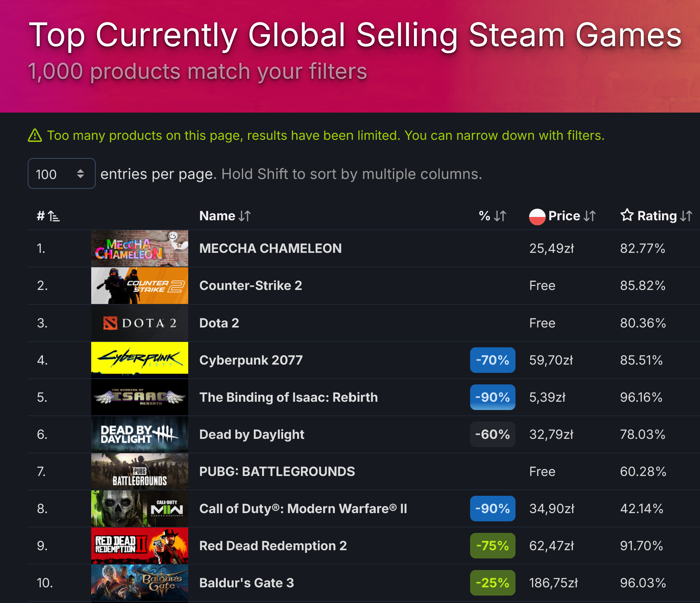Open the entries per page dropdown

(x=61, y=174)
